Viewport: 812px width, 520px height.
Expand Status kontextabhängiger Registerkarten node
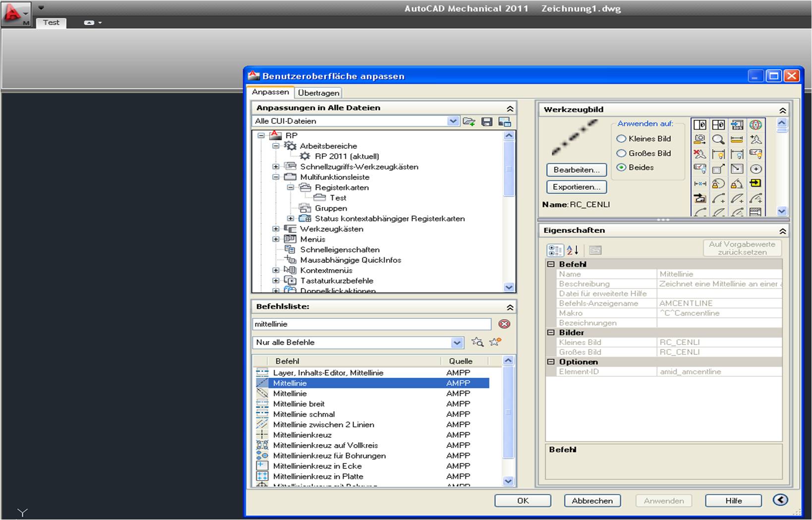[x=290, y=219]
